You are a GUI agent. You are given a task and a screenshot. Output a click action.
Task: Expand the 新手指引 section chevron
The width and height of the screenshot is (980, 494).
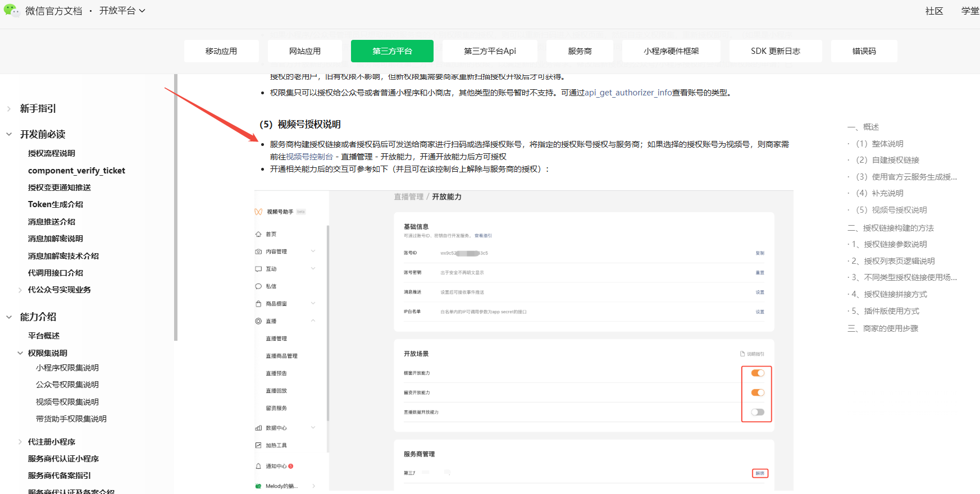point(9,109)
